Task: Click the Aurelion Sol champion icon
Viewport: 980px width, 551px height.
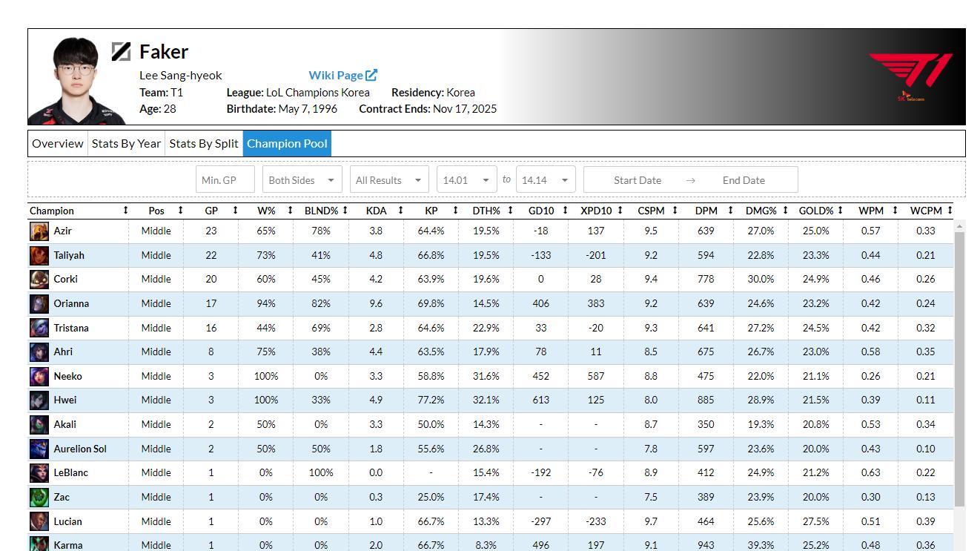Action: 39,449
